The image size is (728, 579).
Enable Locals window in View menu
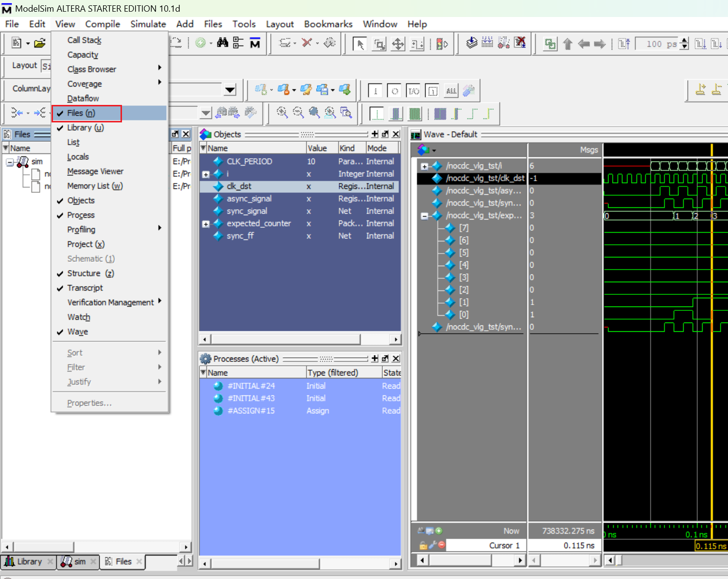coord(109,157)
